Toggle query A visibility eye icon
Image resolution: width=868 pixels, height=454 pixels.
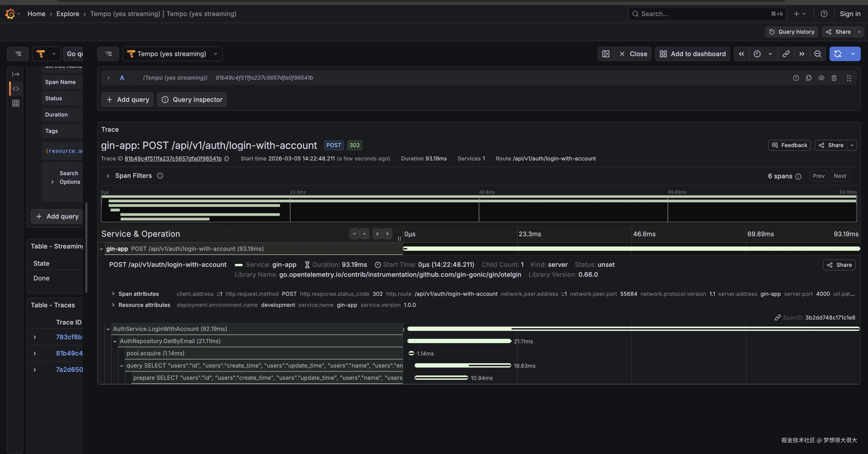coord(821,78)
